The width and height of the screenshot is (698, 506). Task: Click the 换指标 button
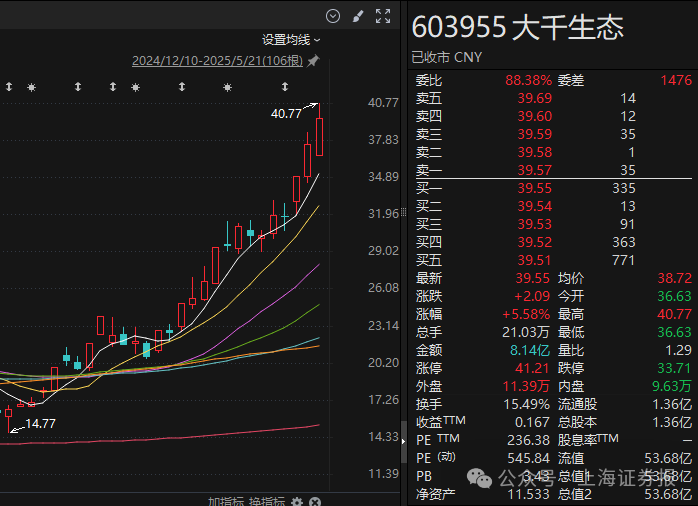[x=267, y=501]
